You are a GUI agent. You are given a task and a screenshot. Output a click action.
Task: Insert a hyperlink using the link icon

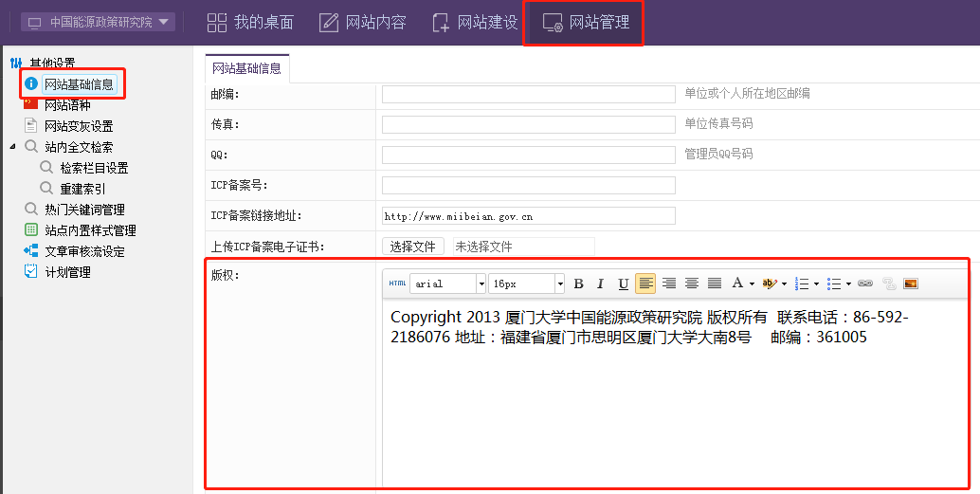point(865,284)
